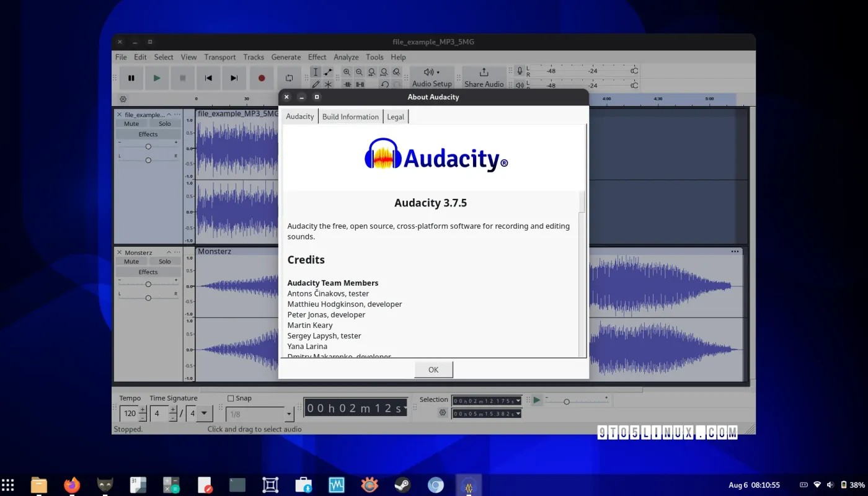The width and height of the screenshot is (868, 496).
Task: Activate the Multi-tool
Action: click(327, 84)
